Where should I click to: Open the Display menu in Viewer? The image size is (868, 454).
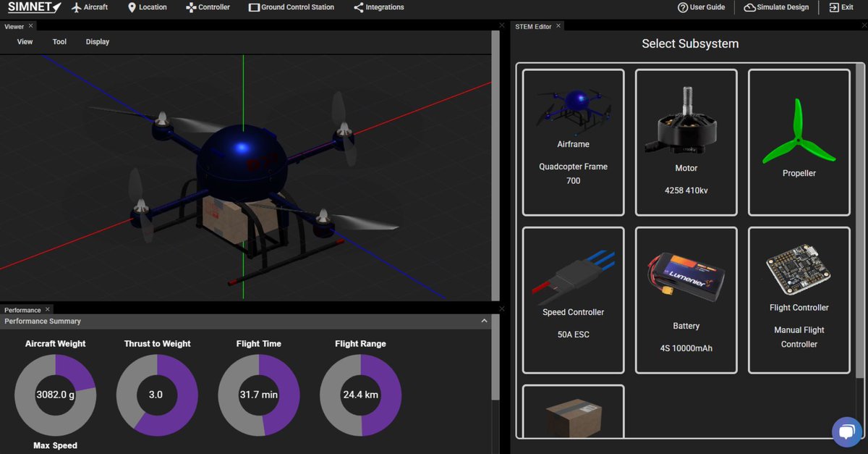pos(98,41)
